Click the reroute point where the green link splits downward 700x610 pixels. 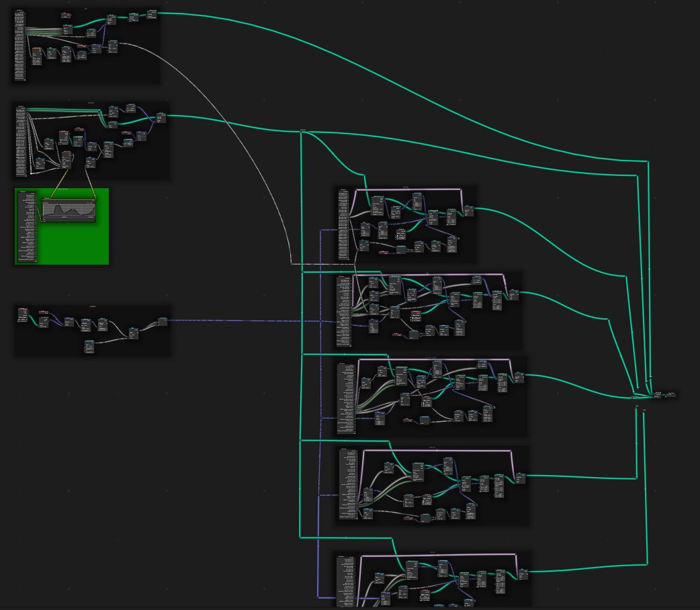click(x=302, y=131)
